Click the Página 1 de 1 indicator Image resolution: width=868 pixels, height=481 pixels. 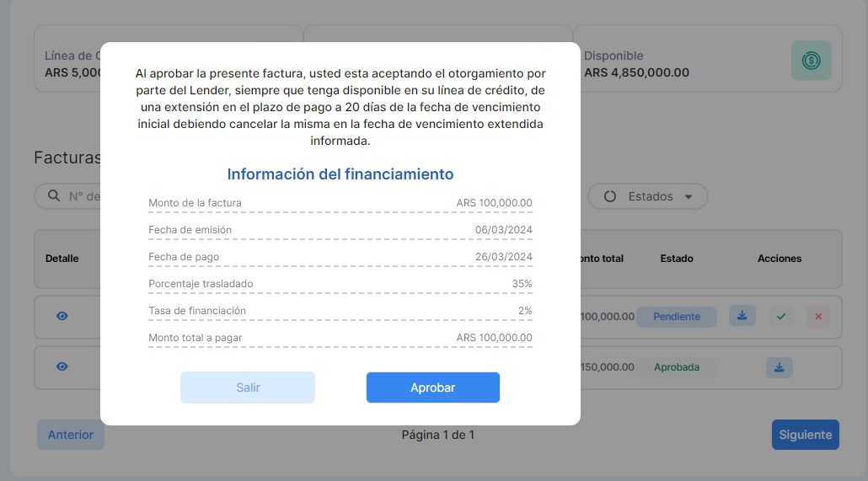[437, 435]
